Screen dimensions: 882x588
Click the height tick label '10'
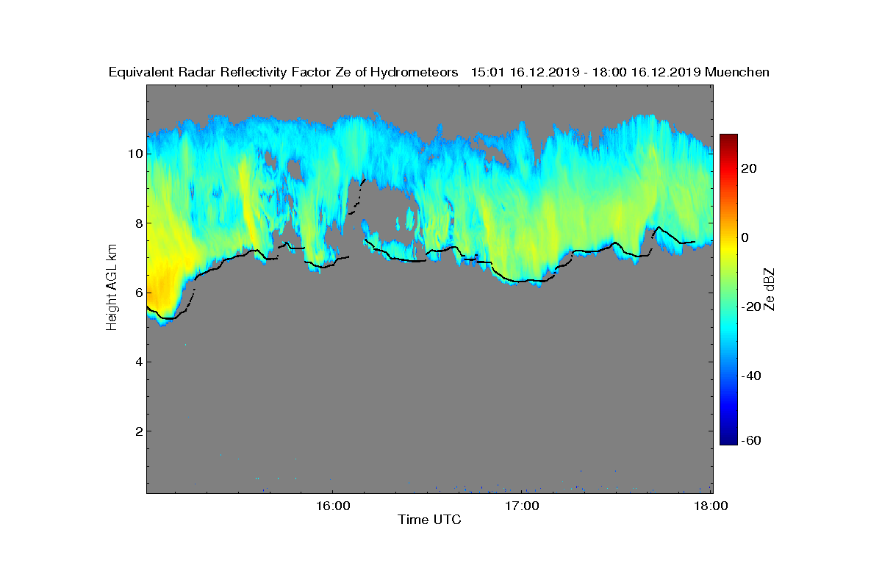point(134,154)
